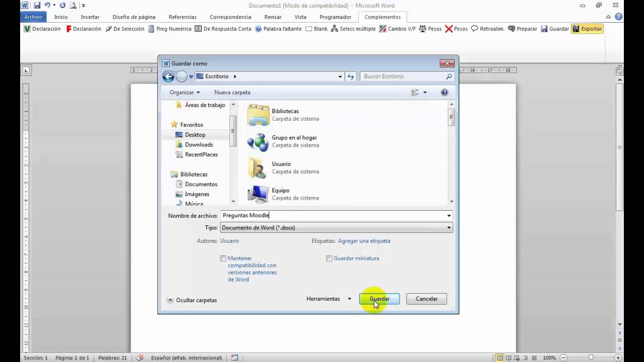This screenshot has width=644, height=362.
Task: Create a folder with Nueva carpeta
Action: coord(232,93)
